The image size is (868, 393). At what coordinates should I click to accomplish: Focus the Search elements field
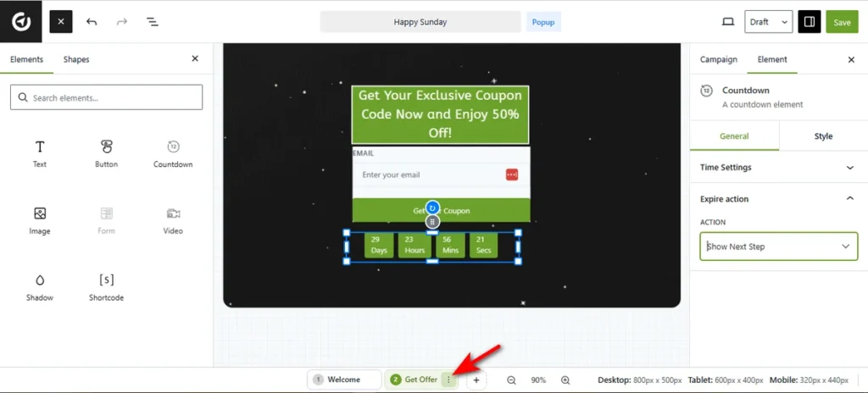coord(106,97)
